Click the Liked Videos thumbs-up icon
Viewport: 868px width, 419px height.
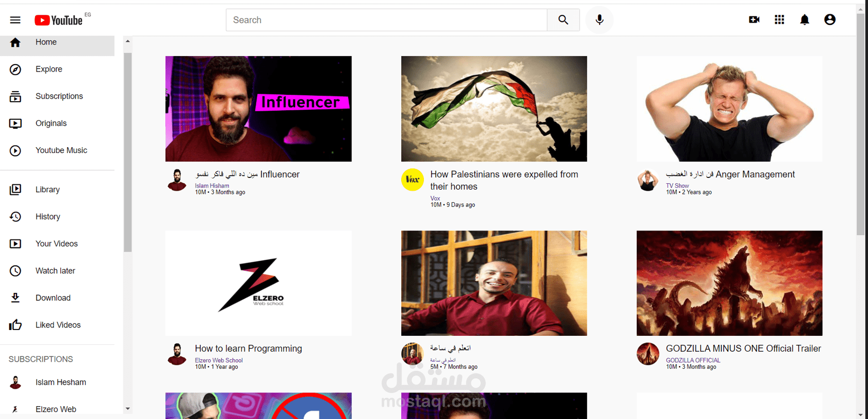(15, 325)
